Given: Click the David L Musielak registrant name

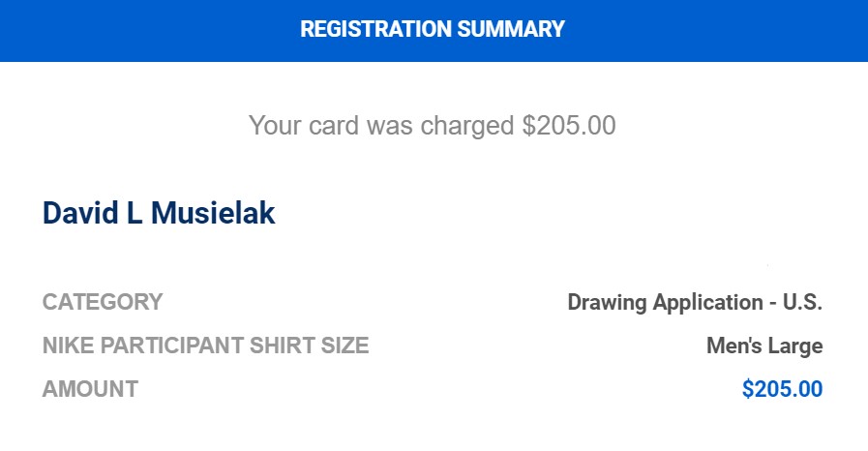Looking at the screenshot, I should pyautogui.click(x=159, y=213).
